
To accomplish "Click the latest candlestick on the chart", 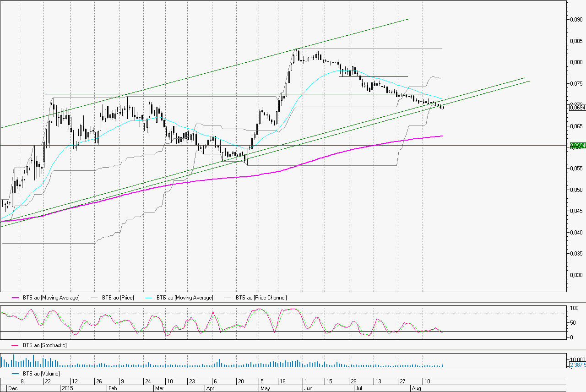I will [443, 107].
